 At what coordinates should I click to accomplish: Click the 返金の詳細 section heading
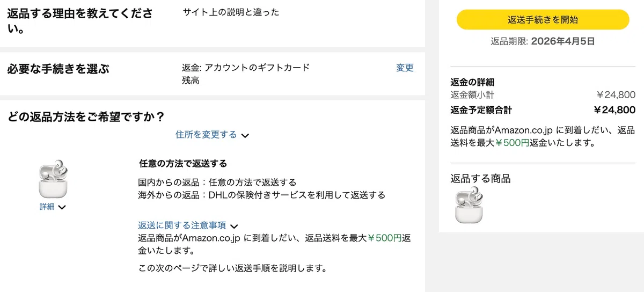tap(472, 82)
